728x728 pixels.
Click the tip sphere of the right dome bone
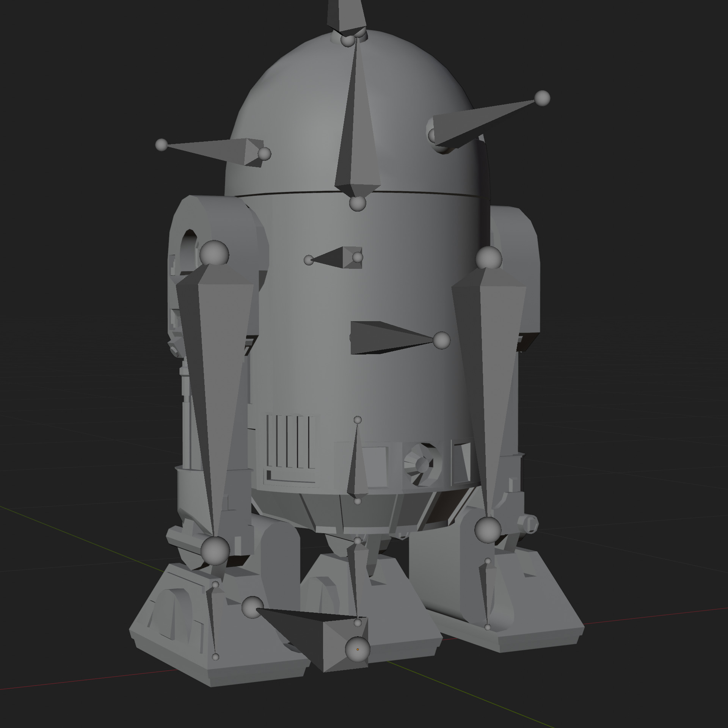(x=542, y=98)
